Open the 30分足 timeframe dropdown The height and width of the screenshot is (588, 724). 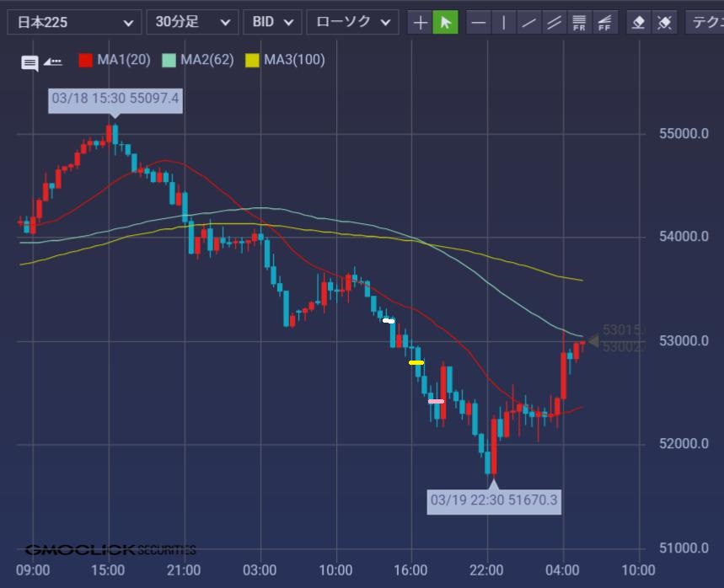click(192, 22)
